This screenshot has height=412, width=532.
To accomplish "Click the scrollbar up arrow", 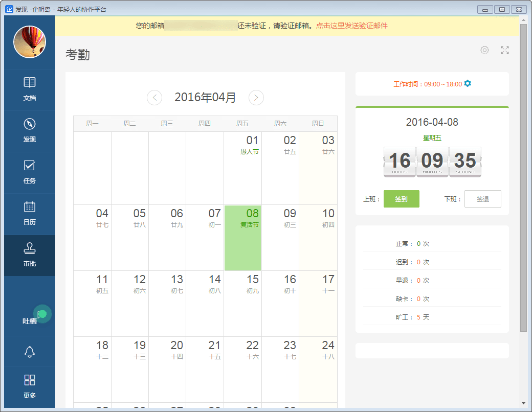I will 523,19.
